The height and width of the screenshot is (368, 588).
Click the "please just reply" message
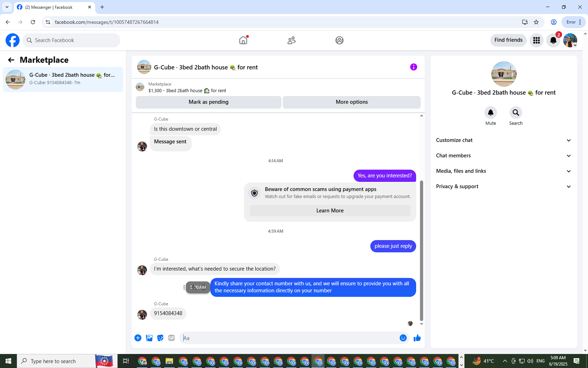(393, 246)
